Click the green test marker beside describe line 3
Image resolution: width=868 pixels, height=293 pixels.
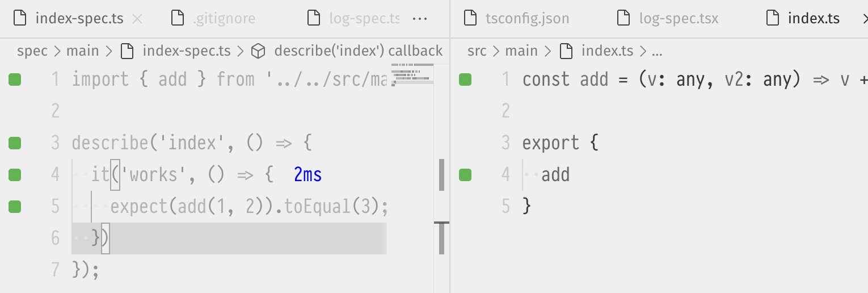click(x=15, y=143)
